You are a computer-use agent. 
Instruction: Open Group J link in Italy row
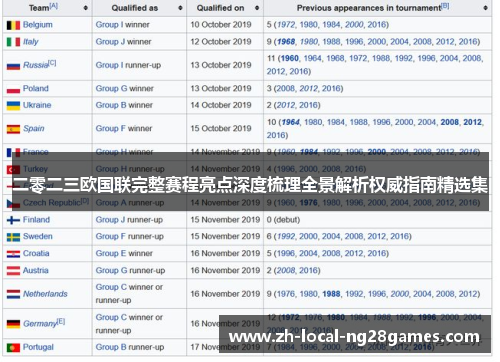coord(110,42)
